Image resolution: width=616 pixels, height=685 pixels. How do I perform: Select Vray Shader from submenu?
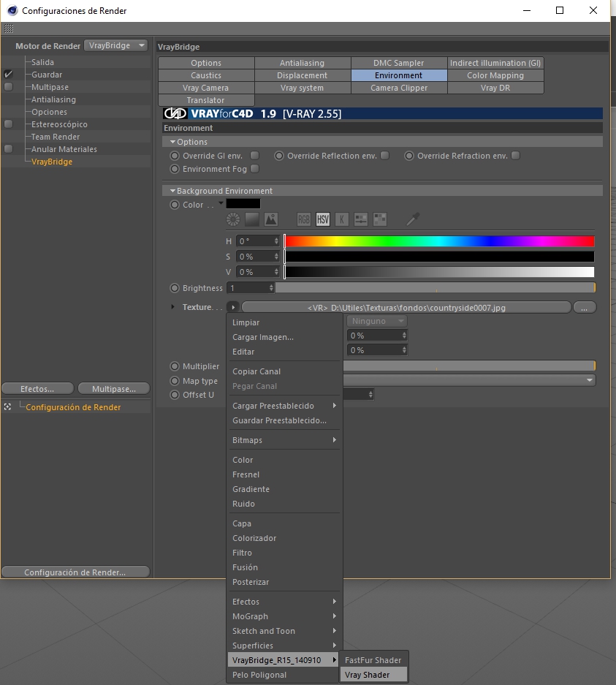[x=373, y=675]
